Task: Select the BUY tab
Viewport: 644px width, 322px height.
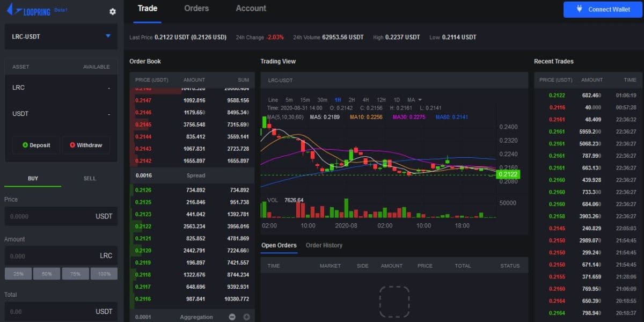Action: [x=33, y=178]
